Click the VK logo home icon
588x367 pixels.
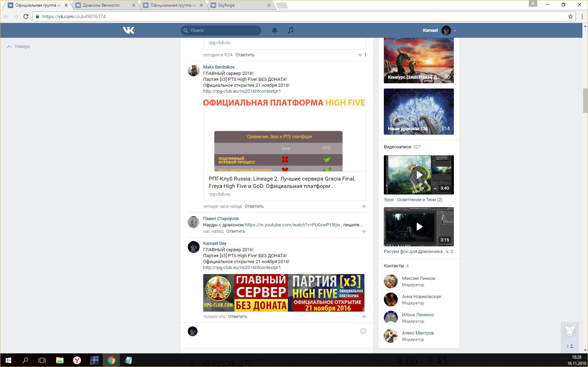click(x=129, y=30)
